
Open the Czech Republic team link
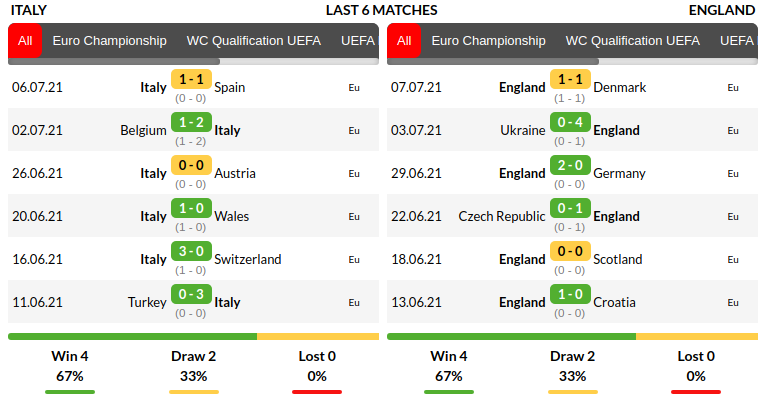502,216
